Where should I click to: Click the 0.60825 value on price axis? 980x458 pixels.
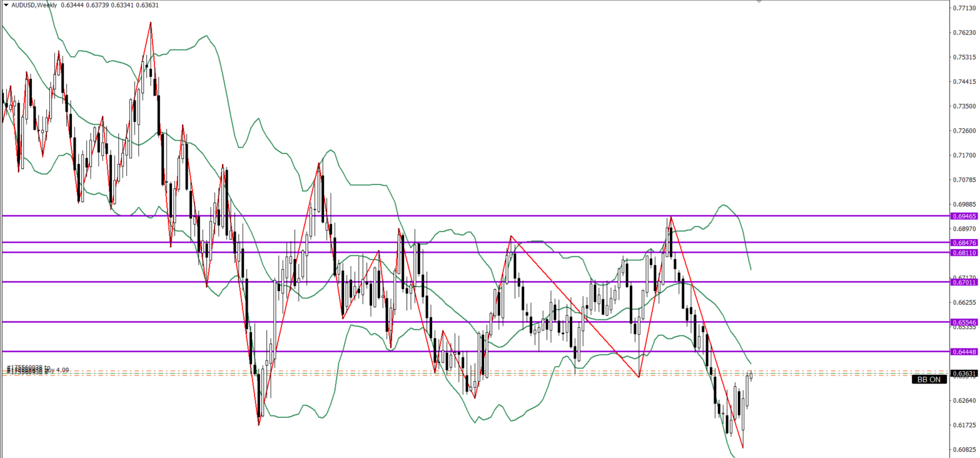tap(964, 449)
